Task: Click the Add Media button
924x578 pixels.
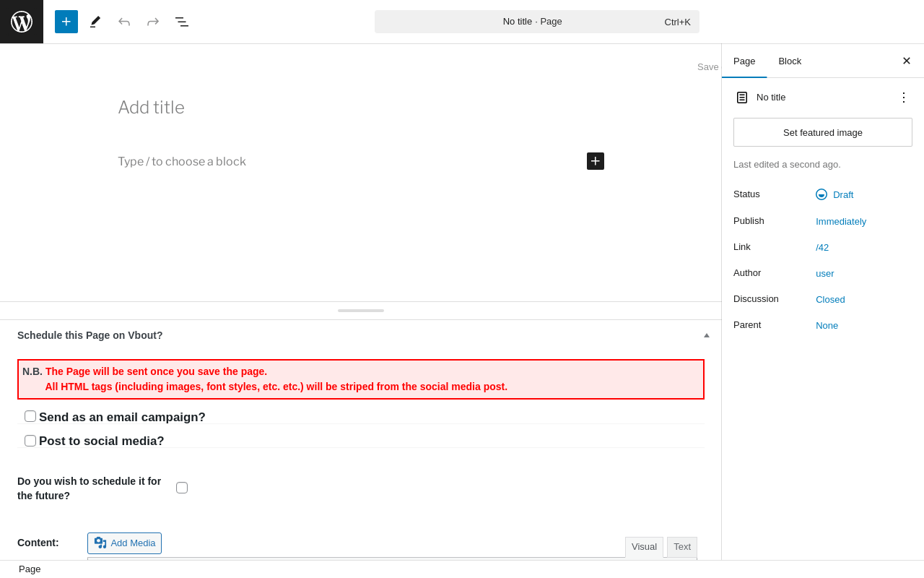Action: point(124,543)
